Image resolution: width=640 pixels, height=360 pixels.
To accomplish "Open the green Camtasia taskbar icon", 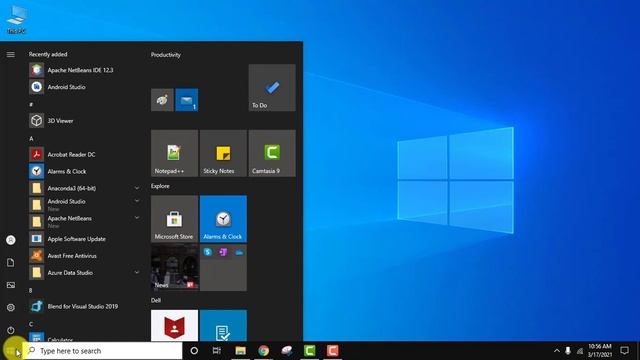I will click(310, 351).
